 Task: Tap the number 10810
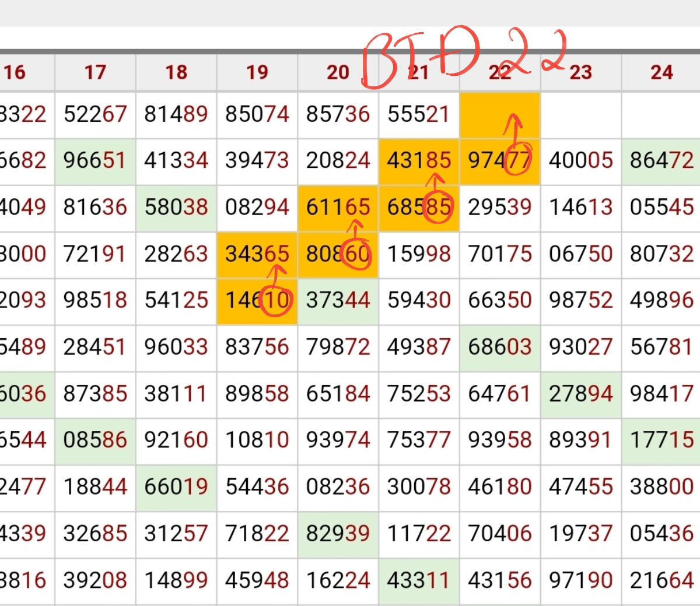pyautogui.click(x=257, y=440)
